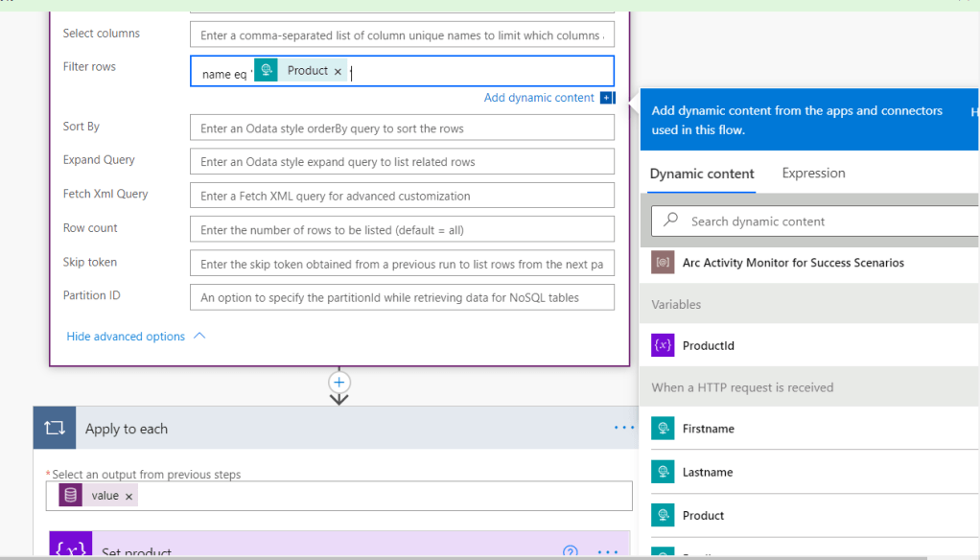Click the Lastname dynamic content icon
This screenshot has height=560, width=980.
coord(663,472)
